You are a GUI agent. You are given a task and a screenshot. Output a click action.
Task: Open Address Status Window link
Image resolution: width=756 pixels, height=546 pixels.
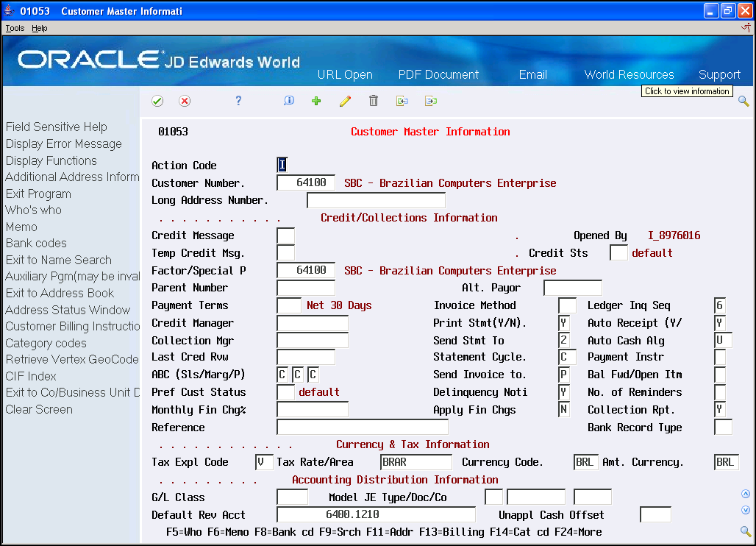click(x=68, y=310)
